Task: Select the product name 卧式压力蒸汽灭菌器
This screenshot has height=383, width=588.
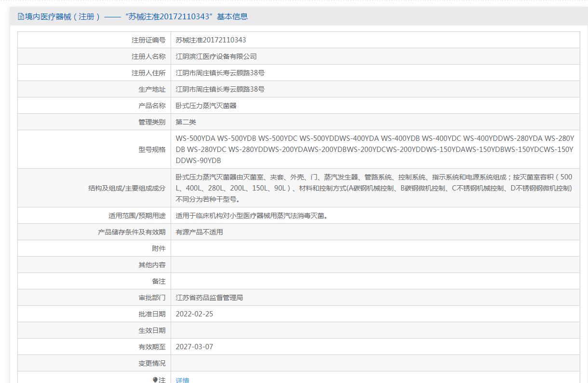Action: click(x=206, y=106)
